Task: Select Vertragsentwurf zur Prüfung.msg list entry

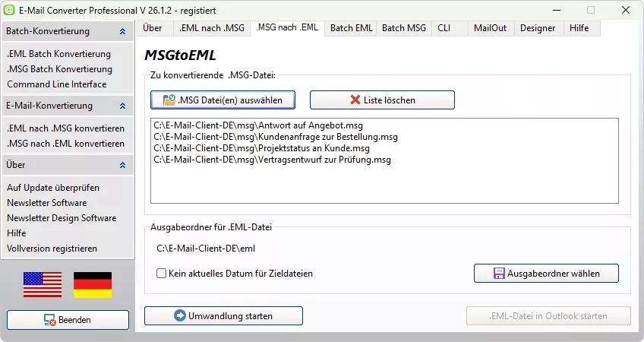Action: (273, 160)
